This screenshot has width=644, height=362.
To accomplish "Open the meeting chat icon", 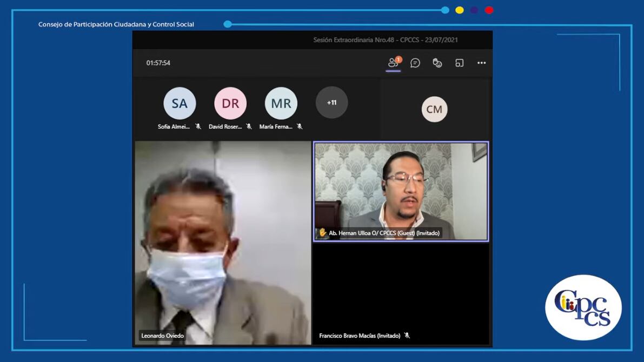I will click(415, 63).
